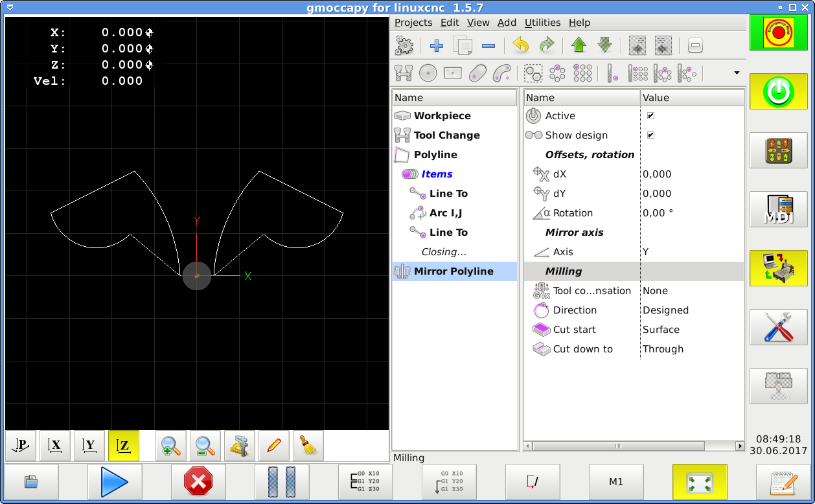Open the Projects menu
The height and width of the screenshot is (504, 815).
pos(413,23)
